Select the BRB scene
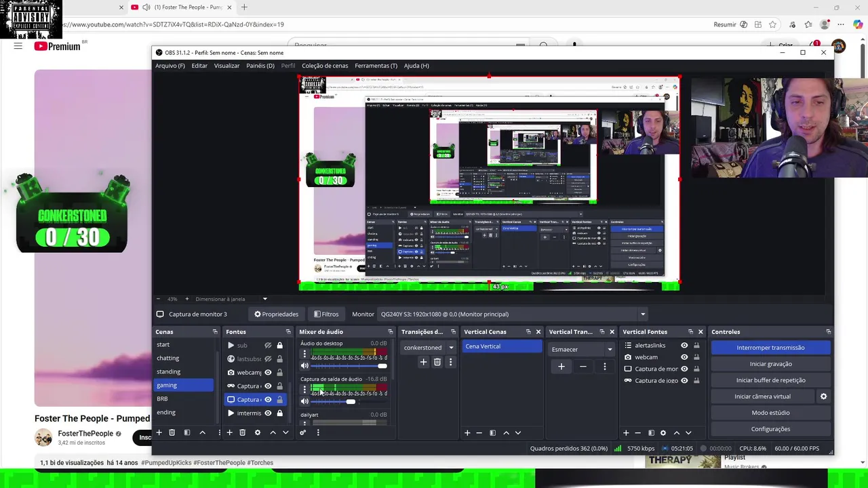Image resolution: width=868 pixels, height=488 pixels. pos(184,399)
